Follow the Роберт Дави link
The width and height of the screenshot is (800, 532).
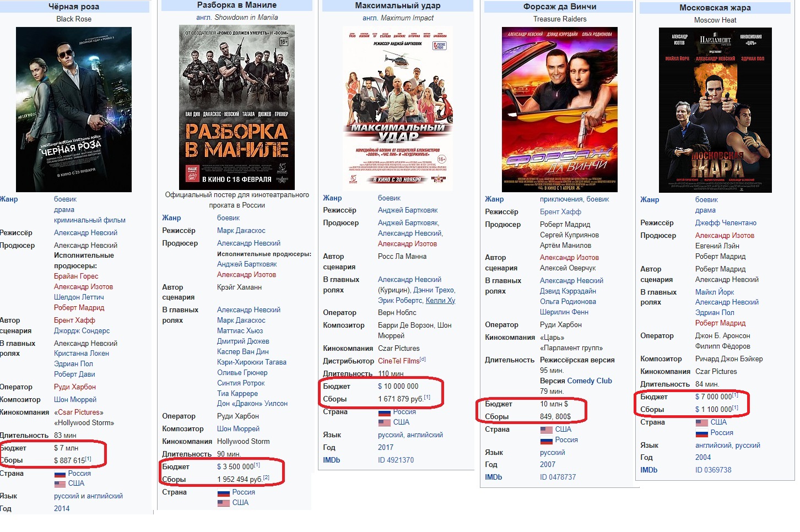click(74, 374)
